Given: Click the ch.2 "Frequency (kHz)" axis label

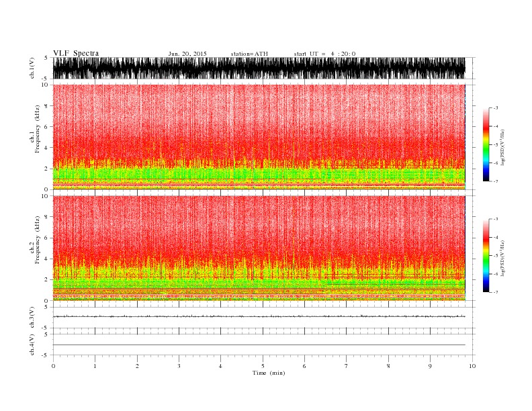Looking at the screenshot, I should [37, 240].
